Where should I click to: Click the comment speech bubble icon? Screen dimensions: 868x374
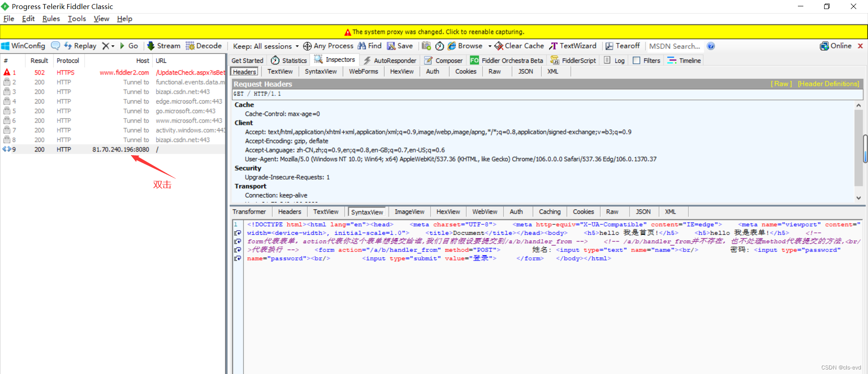[x=56, y=46]
